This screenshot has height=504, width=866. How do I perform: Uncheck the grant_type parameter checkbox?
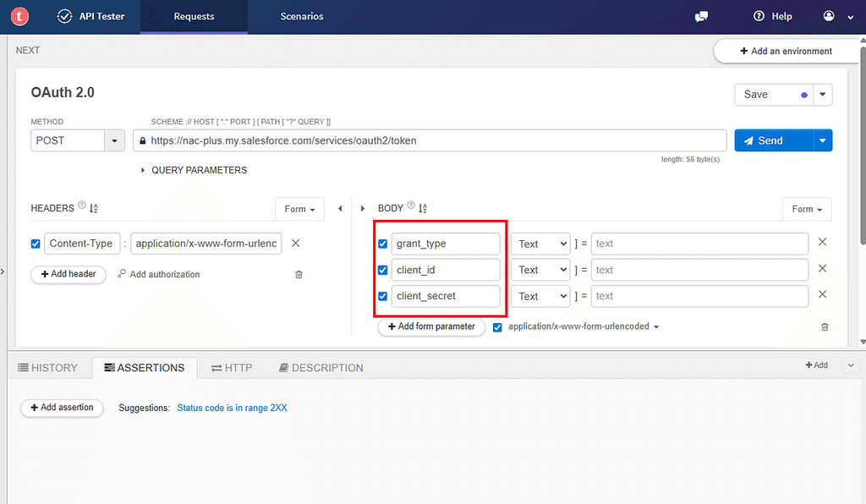pyautogui.click(x=383, y=244)
